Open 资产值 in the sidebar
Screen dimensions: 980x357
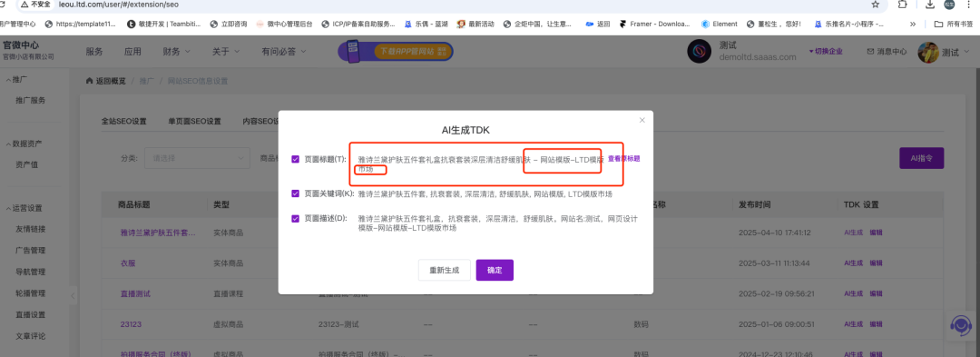[27, 164]
